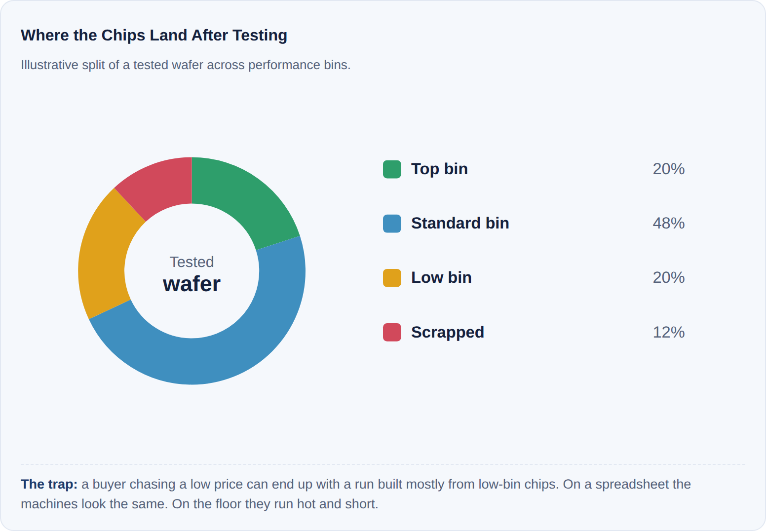Click the Standard bin legend label
Image resolution: width=766 pixels, height=532 pixels.
pyautogui.click(x=460, y=223)
